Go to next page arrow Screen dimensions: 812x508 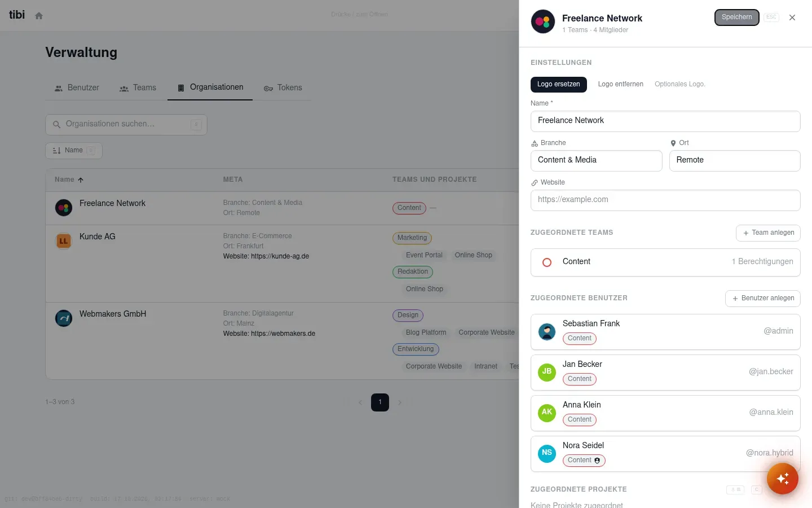point(400,402)
